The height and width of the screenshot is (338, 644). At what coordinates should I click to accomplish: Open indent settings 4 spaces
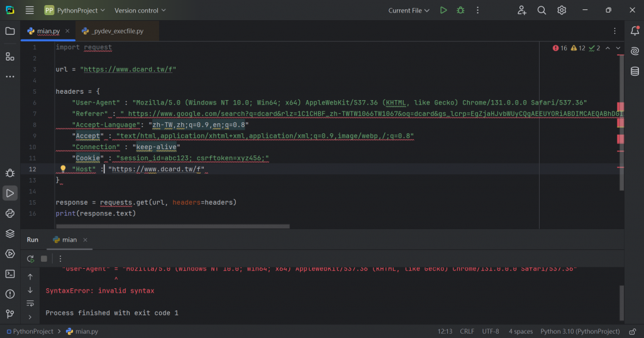520,332
